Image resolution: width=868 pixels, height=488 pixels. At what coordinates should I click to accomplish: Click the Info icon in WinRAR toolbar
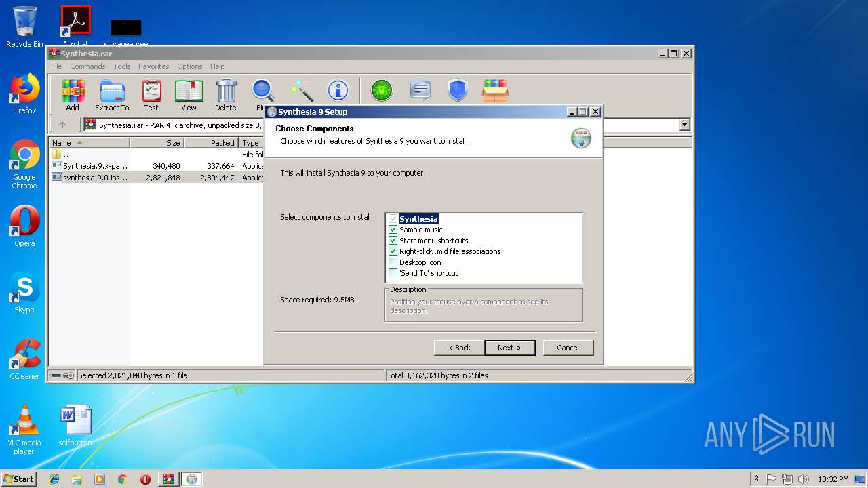point(338,90)
